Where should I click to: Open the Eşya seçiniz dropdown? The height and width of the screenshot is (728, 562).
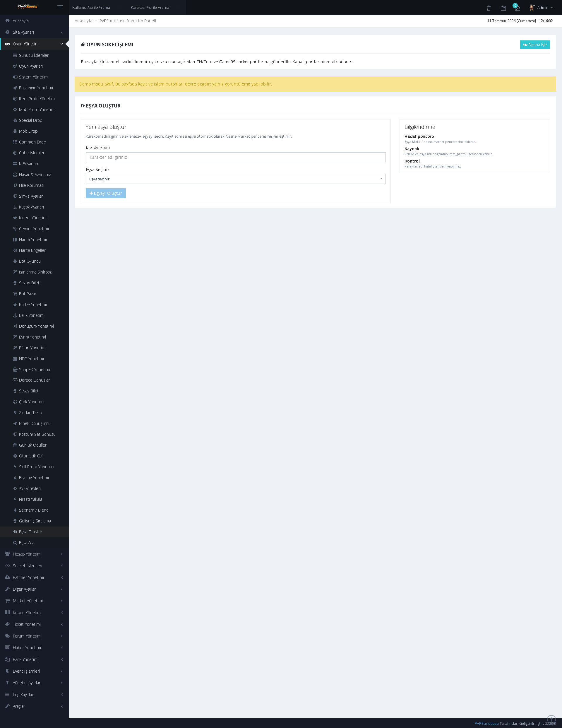coord(236,179)
